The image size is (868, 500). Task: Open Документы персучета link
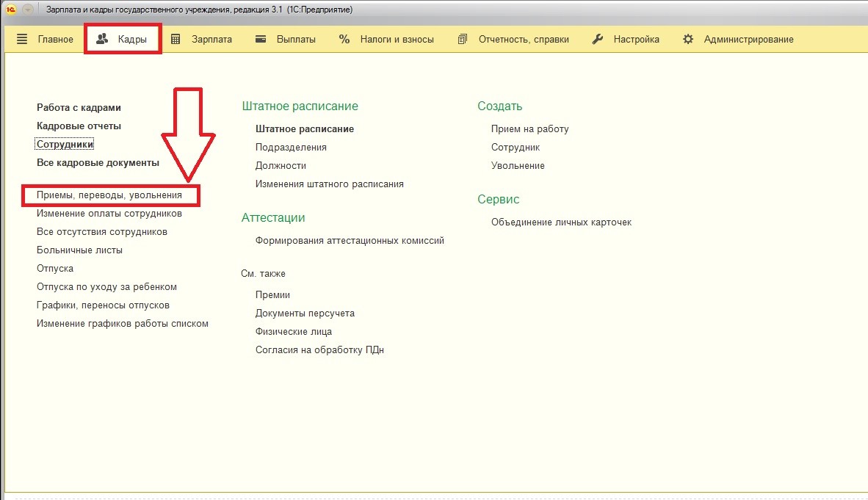tap(305, 313)
